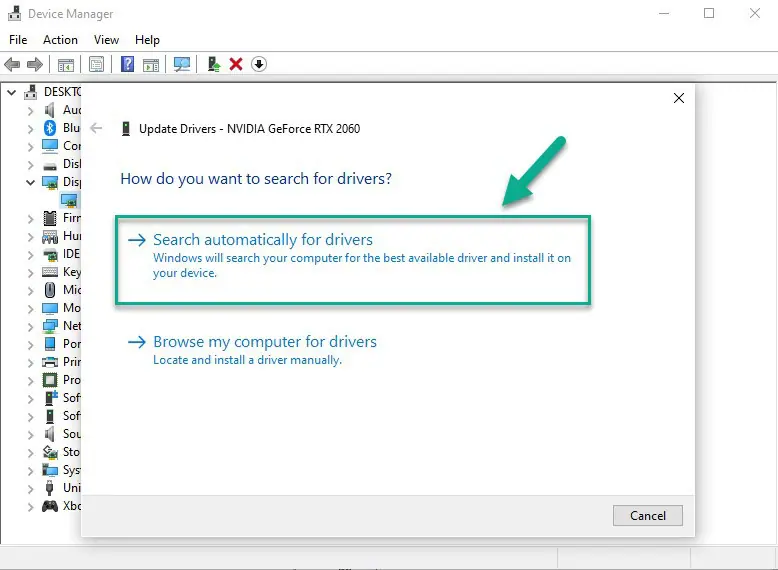Open the Action menu
The width and height of the screenshot is (778, 570).
pyautogui.click(x=61, y=40)
